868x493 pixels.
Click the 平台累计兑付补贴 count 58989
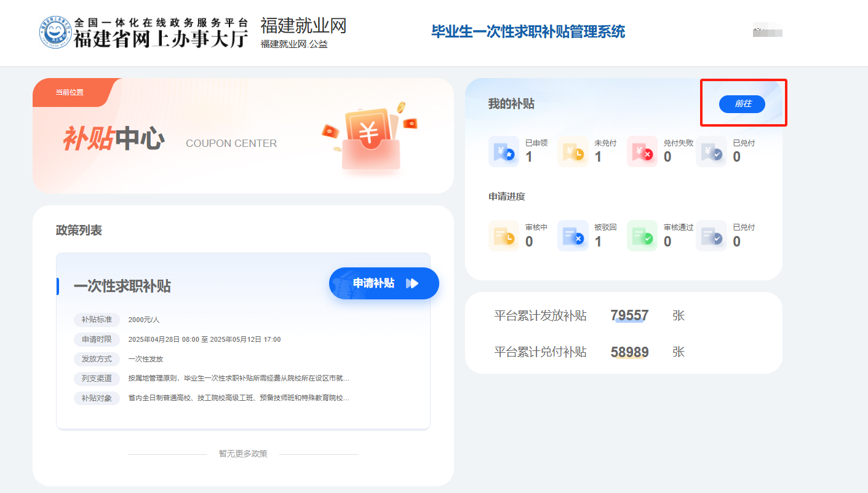(629, 352)
